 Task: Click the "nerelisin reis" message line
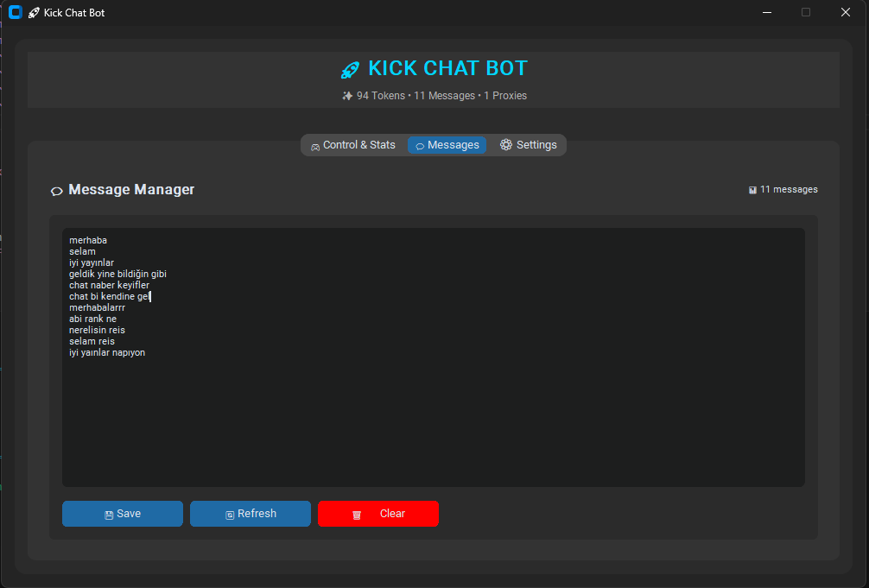[x=97, y=330]
